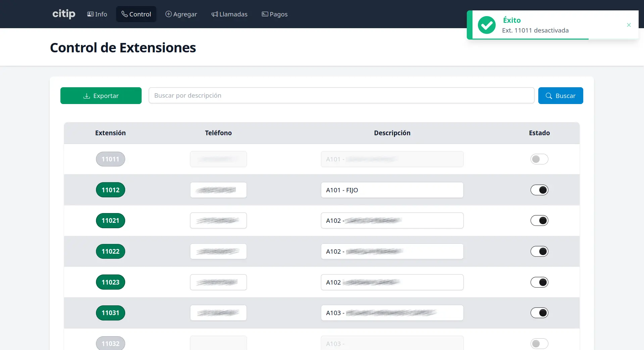Turn off the switch for extension 11031
Screen dimensions: 644x350
click(539, 312)
